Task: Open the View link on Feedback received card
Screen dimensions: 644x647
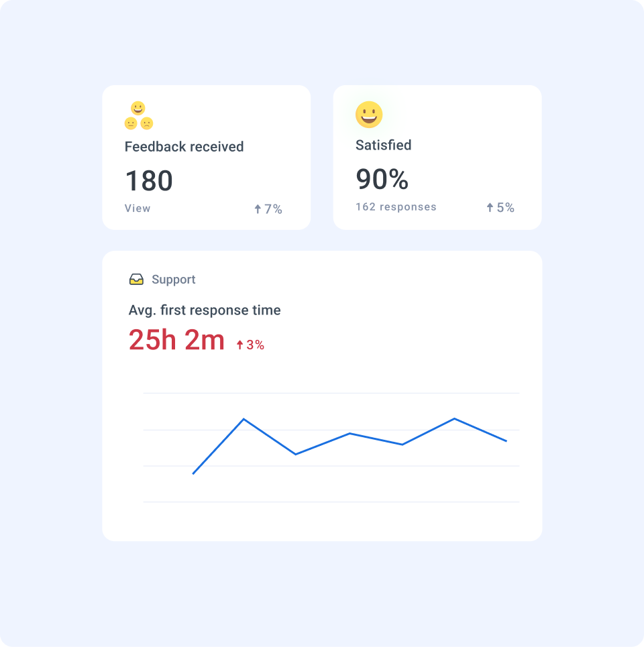Action: pos(137,209)
